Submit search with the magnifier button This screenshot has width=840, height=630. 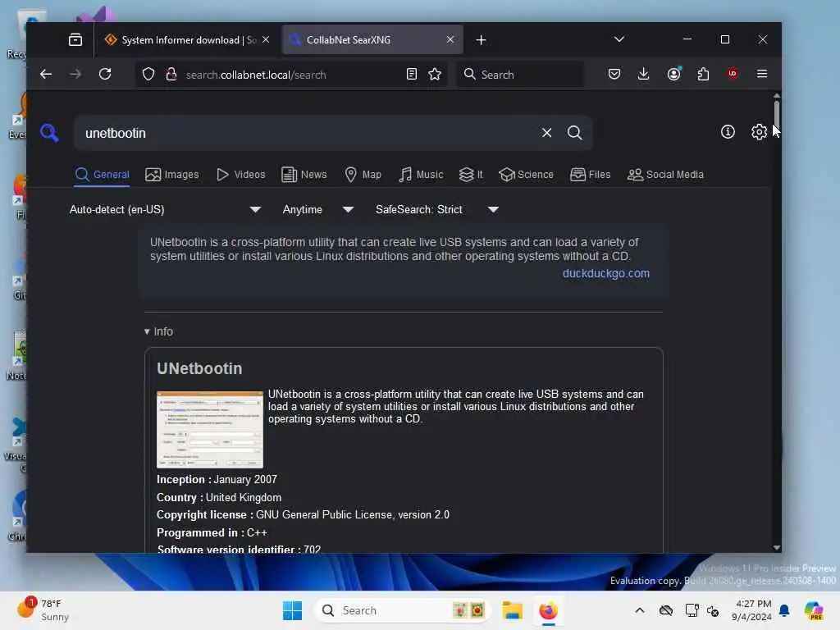[x=575, y=132]
